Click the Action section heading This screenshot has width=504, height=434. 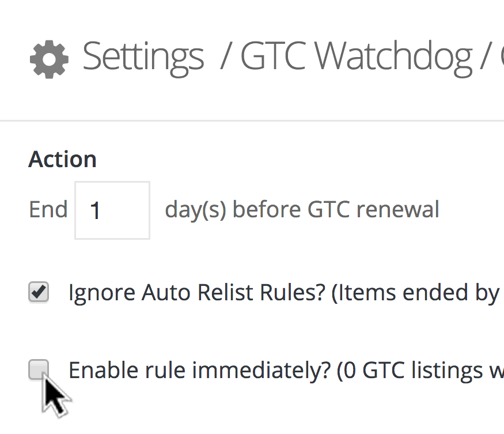63,160
